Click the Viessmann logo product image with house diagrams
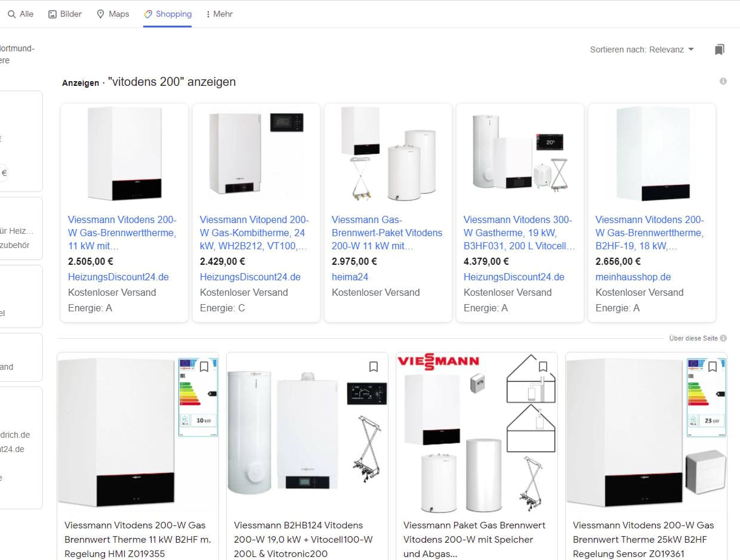The image size is (740, 560). click(x=477, y=432)
